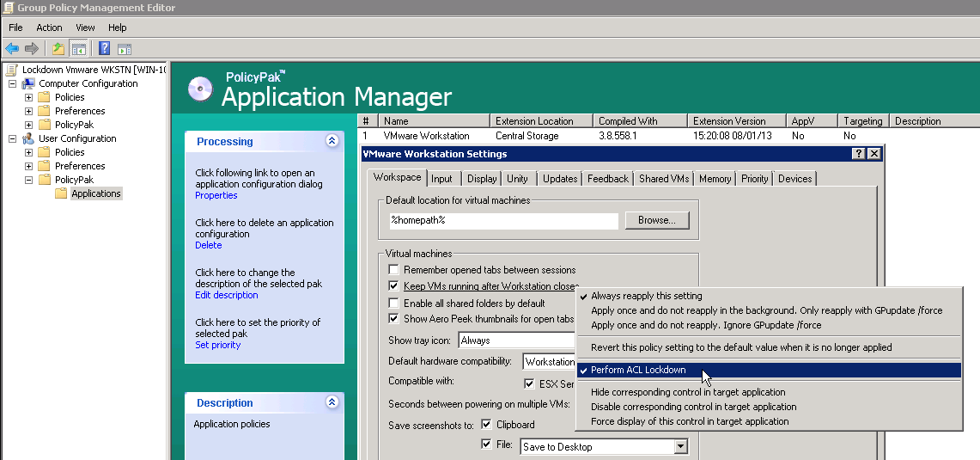Uncheck the Clipboard screenshot option
The height and width of the screenshot is (460, 980).
click(487, 425)
